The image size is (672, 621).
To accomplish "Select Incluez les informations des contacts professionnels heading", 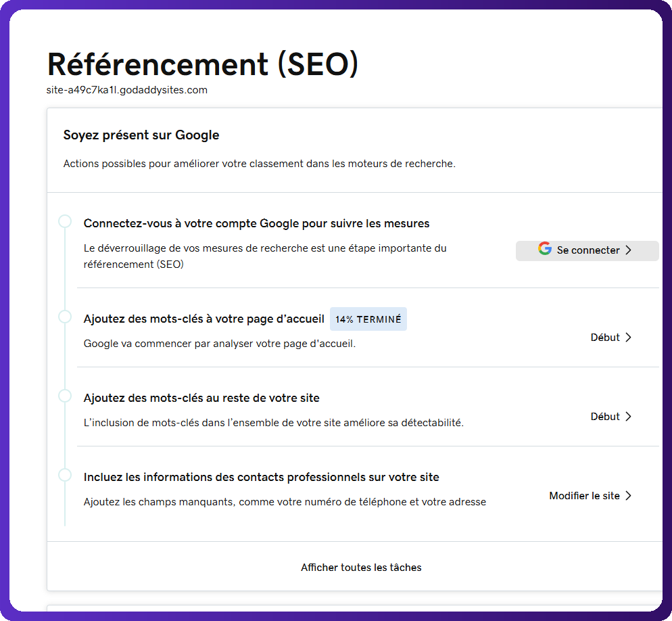I will [262, 478].
